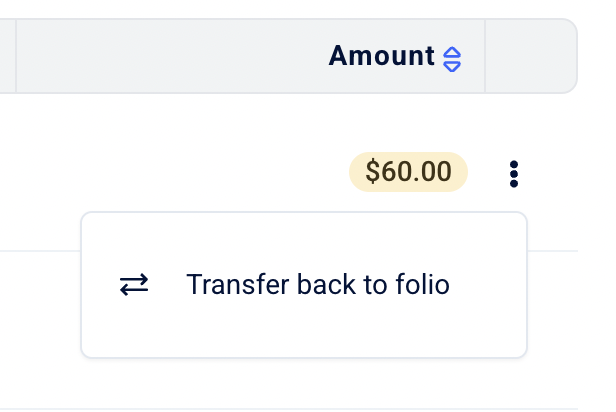This screenshot has height=412, width=616.
Task: Sort descending using the Amount down arrow
Action: [x=452, y=65]
